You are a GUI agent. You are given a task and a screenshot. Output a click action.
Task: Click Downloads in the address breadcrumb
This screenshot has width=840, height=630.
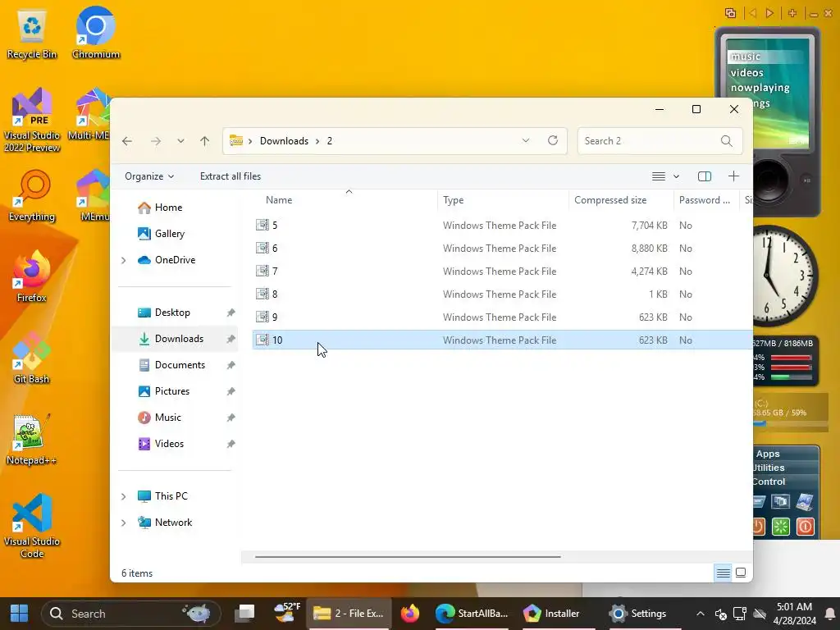(x=284, y=141)
